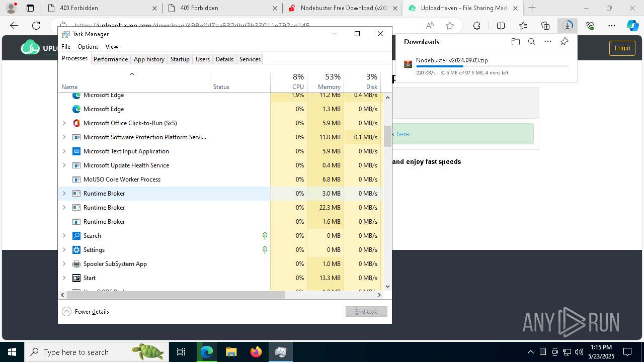Screen dimensions: 644x362
Task: Click vertical scrollbar thumb in process list
Action: point(387,136)
